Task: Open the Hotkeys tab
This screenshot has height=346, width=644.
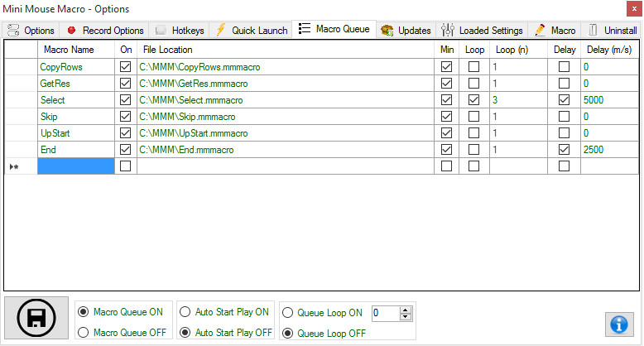Action: point(180,31)
